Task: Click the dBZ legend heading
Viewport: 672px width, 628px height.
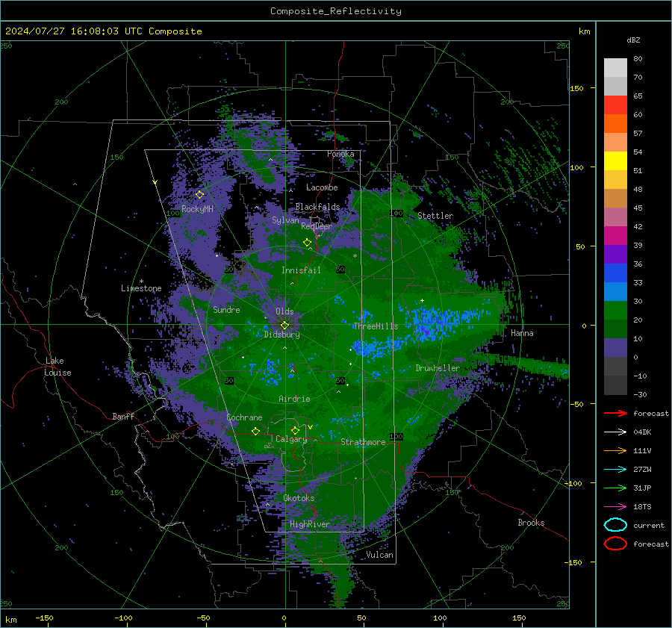Action: coord(633,40)
